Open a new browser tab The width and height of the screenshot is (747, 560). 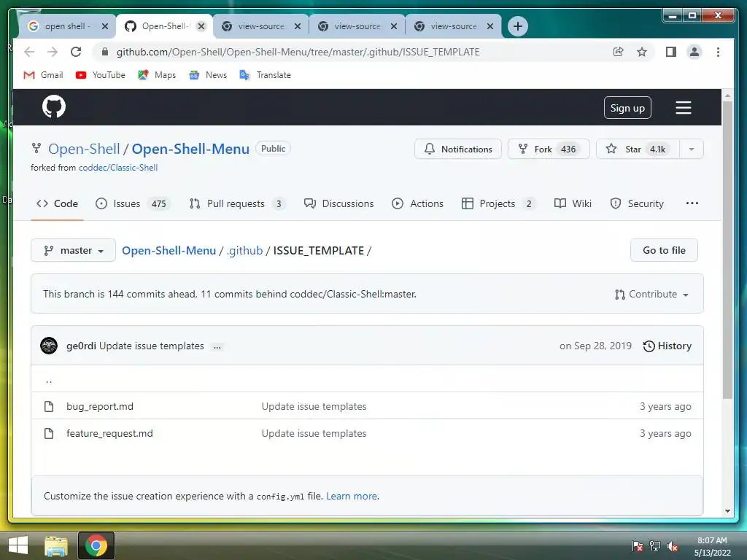(518, 26)
